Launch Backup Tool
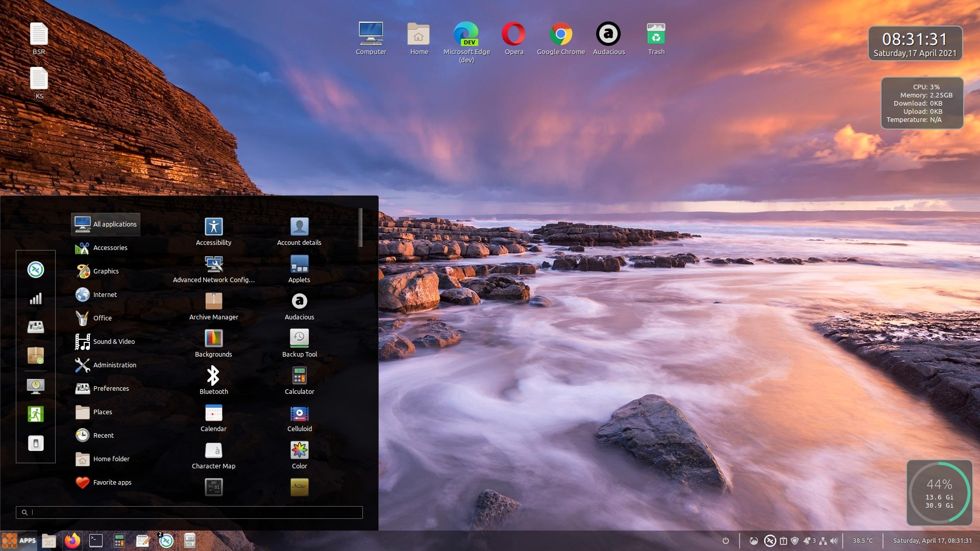The width and height of the screenshot is (980, 551). click(x=299, y=343)
